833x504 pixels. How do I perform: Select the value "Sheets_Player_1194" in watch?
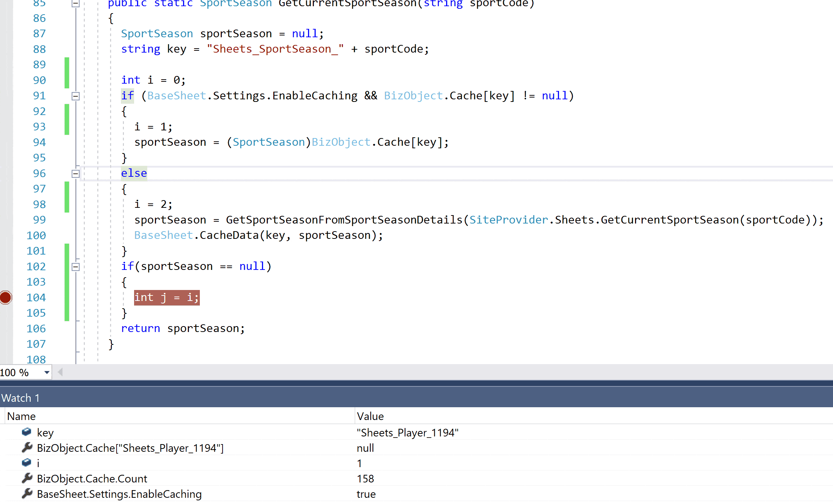point(407,432)
